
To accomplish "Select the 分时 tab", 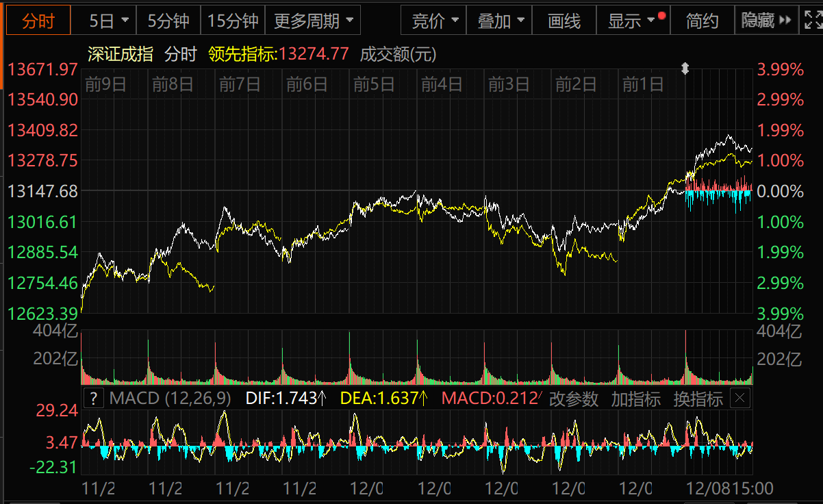I will tap(38, 21).
